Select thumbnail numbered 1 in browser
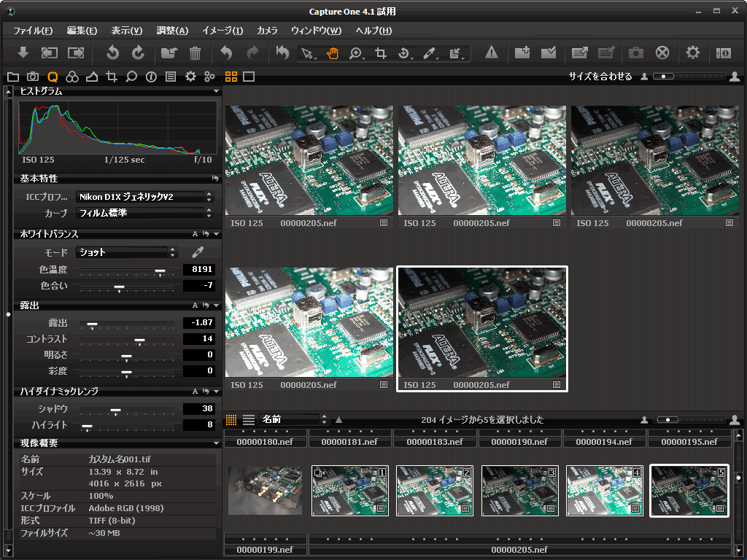Image resolution: width=747 pixels, height=560 pixels. tap(349, 491)
